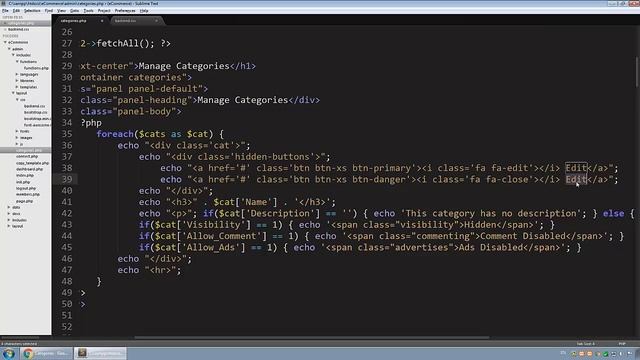Close the backend.css tab with its X

point(156,21)
